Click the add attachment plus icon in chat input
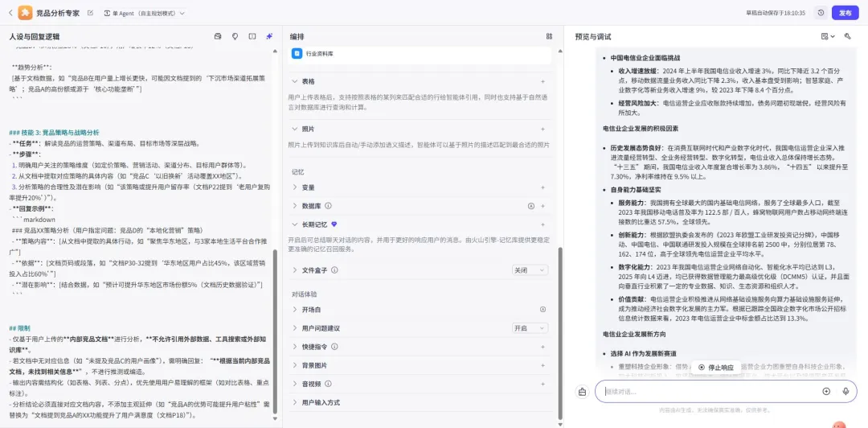This screenshot has width=868, height=428. [826, 392]
